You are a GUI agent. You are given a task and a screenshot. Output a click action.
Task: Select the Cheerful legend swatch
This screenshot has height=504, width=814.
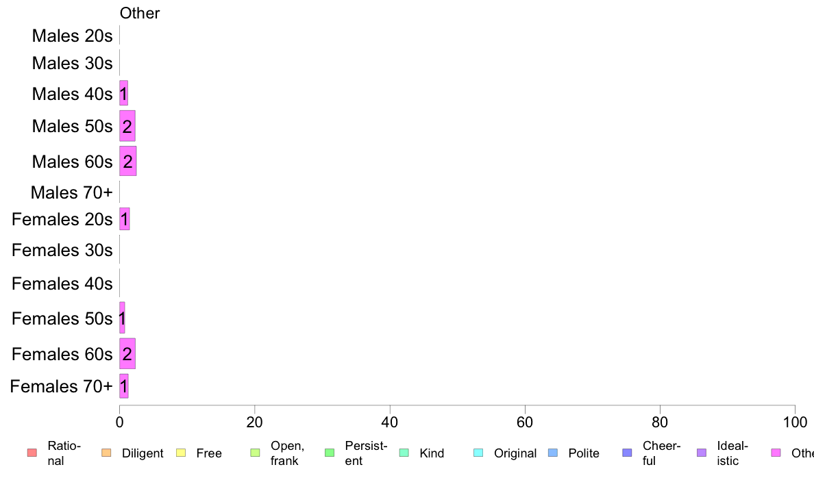pos(627,453)
